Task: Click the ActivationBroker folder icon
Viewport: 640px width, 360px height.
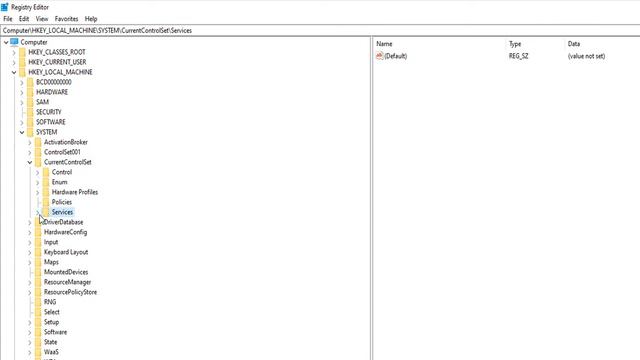Action: point(38,142)
